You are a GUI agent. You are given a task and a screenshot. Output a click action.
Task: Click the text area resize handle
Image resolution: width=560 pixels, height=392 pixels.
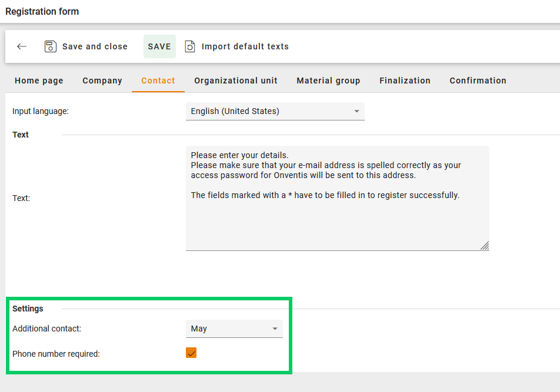pyautogui.click(x=484, y=246)
